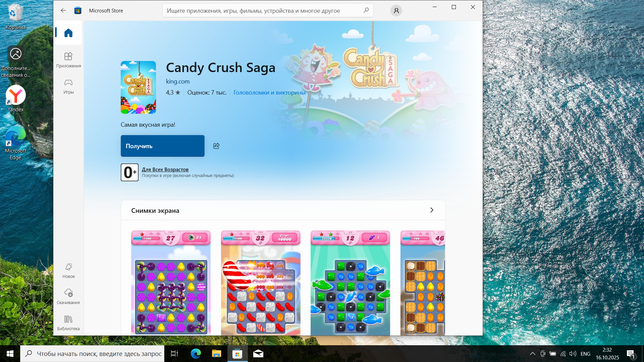Open the third screenshot with fish candies
Screen dimensions: 644x362
[x=350, y=283]
